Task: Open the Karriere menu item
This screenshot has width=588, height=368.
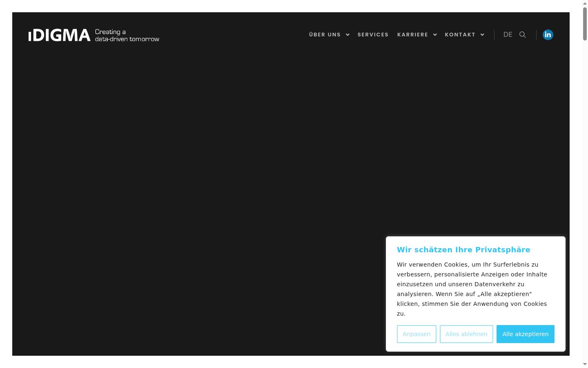Action: [412, 35]
